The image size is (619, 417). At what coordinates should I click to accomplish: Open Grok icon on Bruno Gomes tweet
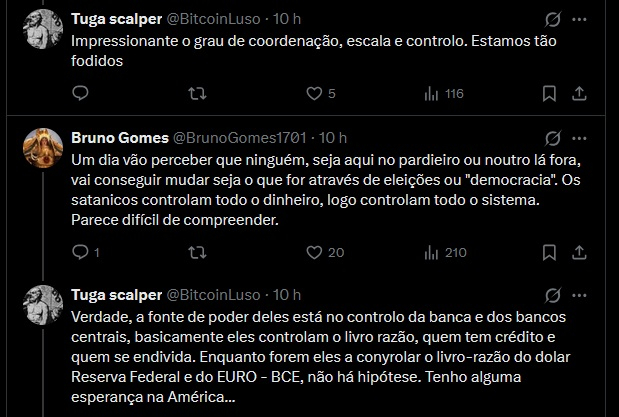point(549,137)
